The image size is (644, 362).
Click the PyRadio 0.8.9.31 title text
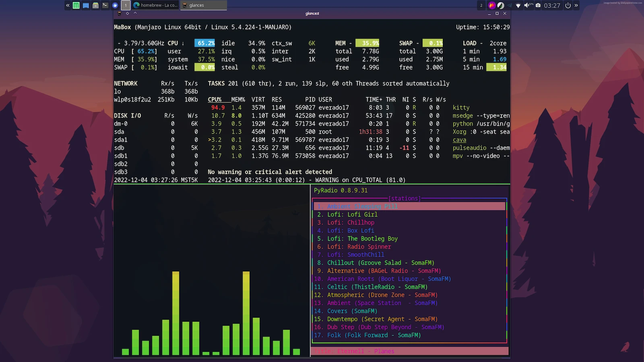(x=341, y=190)
